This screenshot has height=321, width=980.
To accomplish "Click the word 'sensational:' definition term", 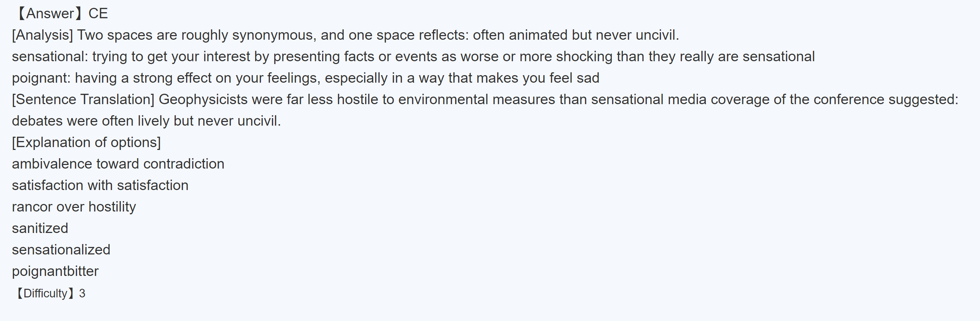I will click(50, 57).
